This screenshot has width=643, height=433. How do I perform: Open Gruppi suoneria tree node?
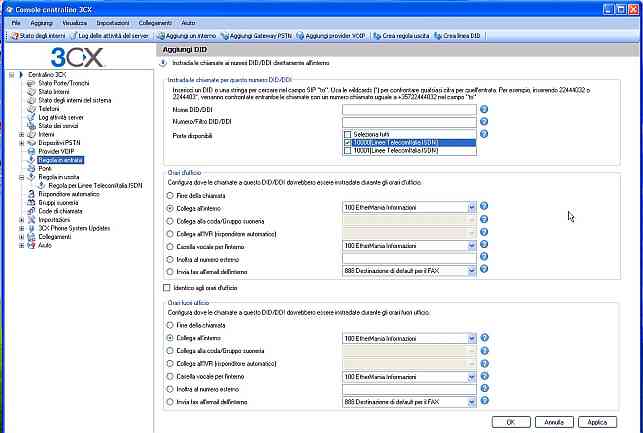pos(58,203)
